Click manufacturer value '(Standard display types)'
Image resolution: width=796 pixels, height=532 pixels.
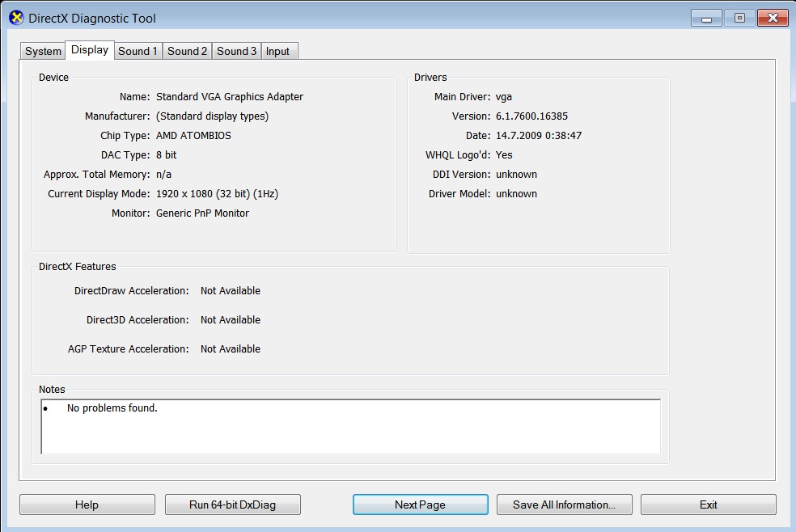(x=212, y=116)
